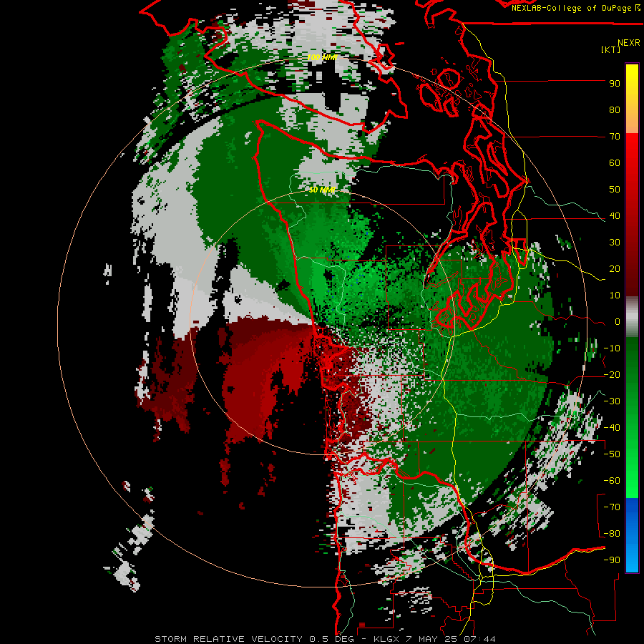This screenshot has width=644, height=644.
Task: Click the 50 value on velocity scale
Action: click(x=615, y=190)
